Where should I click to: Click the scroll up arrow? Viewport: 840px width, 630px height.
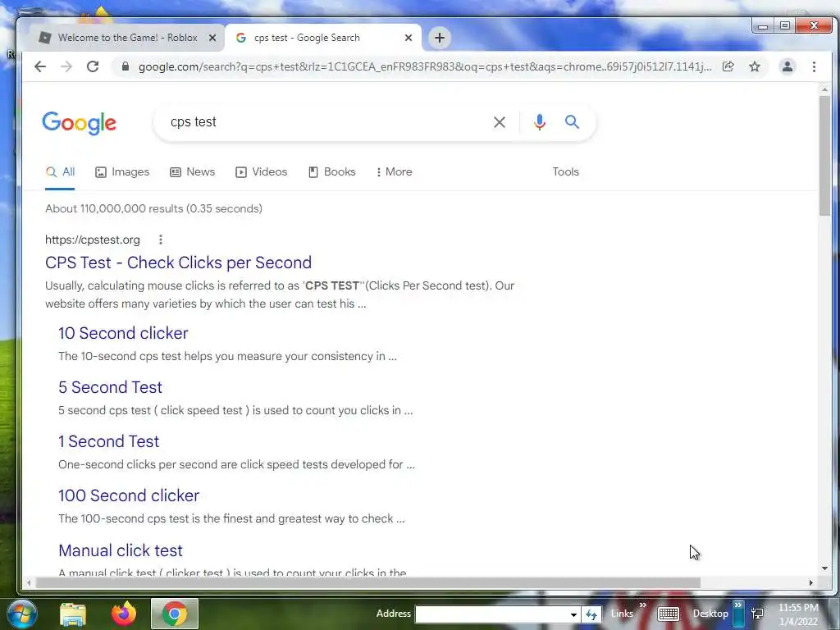point(824,89)
